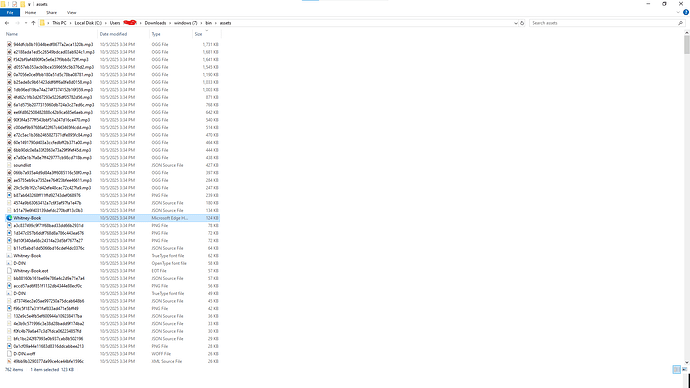
Task: Click the scrollbar up arrow
Action: tap(686, 33)
